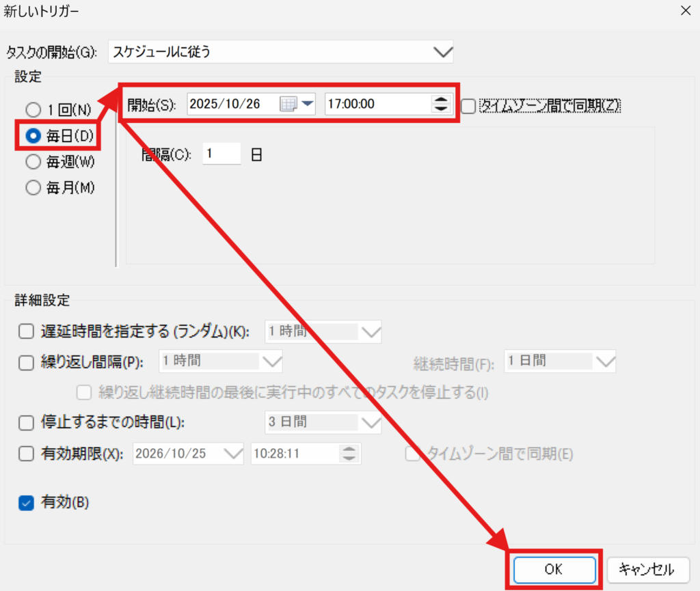Enable 停止するまでの時間 checkbox

tap(26, 423)
